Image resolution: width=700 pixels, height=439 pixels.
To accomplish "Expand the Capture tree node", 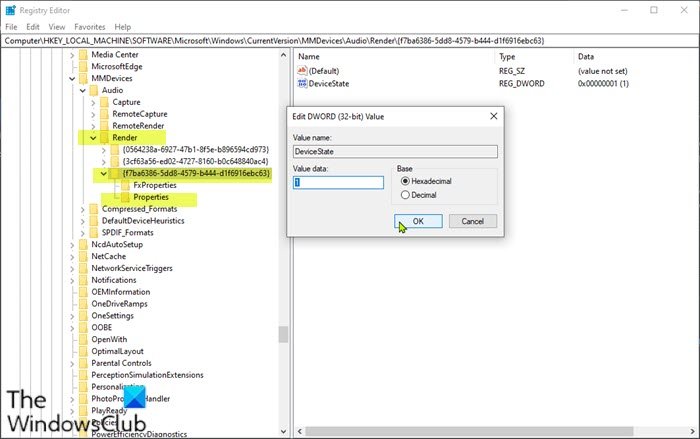I will [x=93, y=102].
